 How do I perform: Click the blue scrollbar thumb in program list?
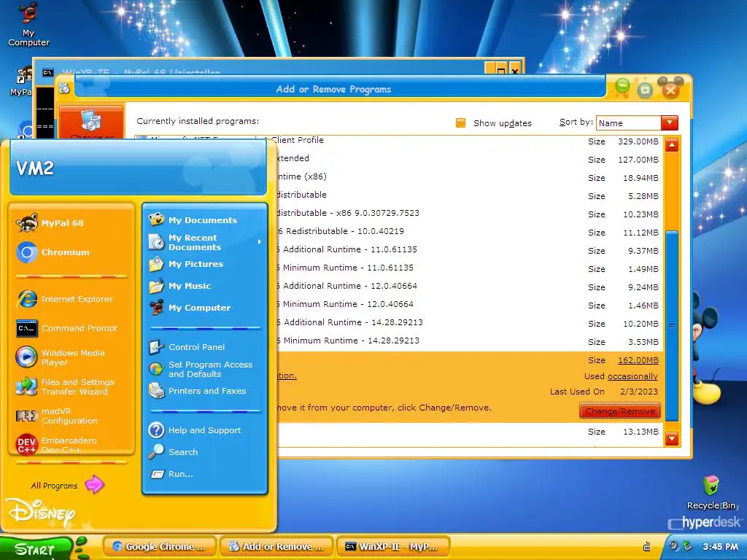672,326
